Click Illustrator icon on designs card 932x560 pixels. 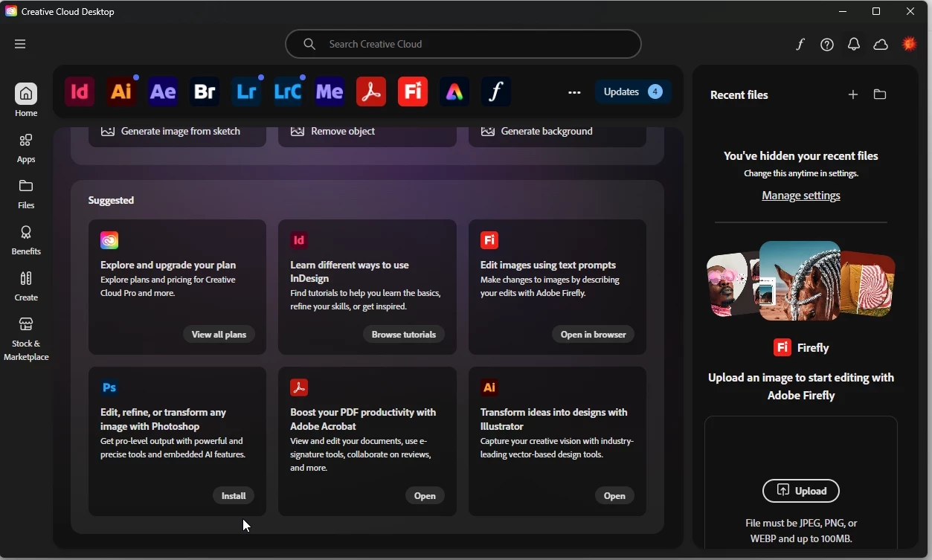489,387
